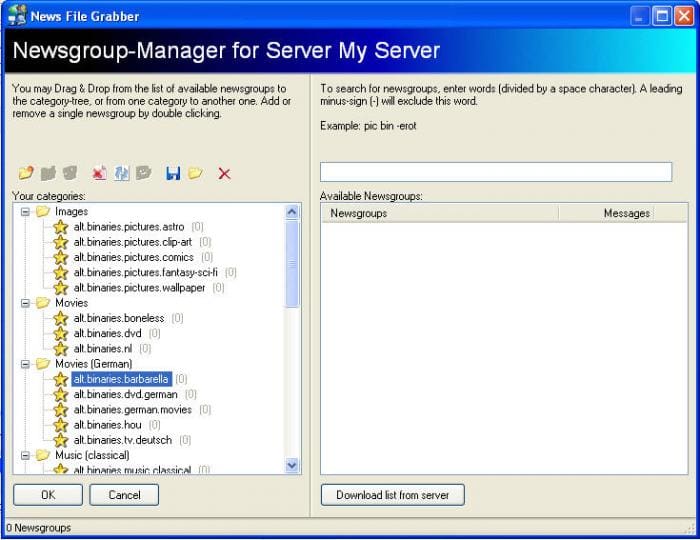Viewport: 700px width, 540px height.
Task: Click the '0 Newsgroups' status bar text
Action: (39, 528)
